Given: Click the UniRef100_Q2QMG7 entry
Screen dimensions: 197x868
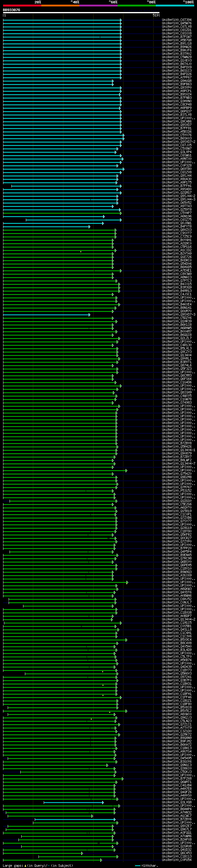Looking at the screenshot, I should point(177,192).
